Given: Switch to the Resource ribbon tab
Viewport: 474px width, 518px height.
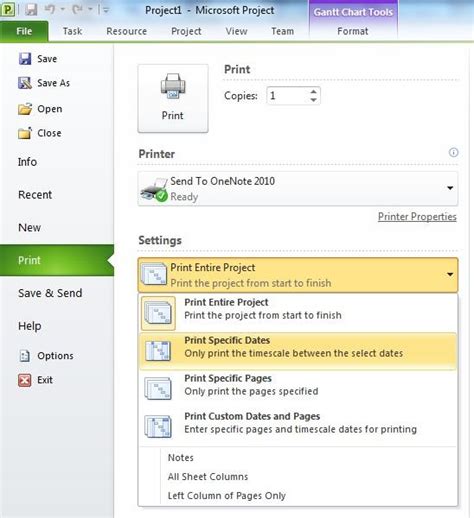Looking at the screenshot, I should pos(127,31).
